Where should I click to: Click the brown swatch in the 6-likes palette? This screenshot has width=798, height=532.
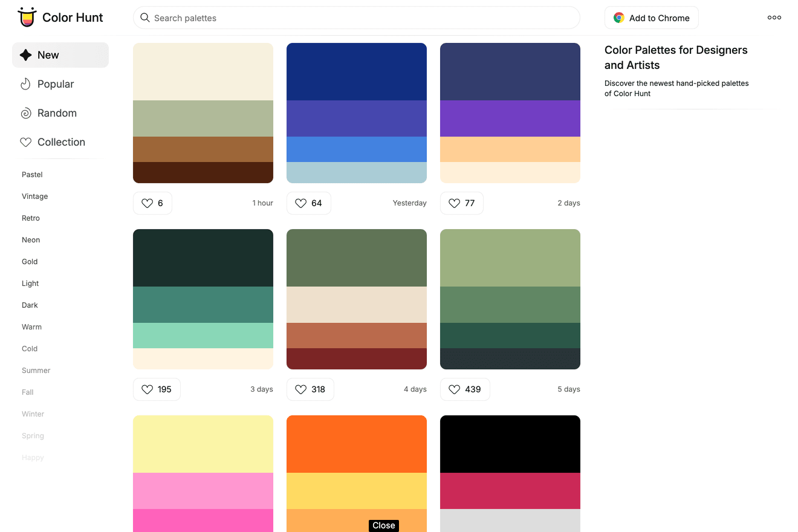(203, 149)
